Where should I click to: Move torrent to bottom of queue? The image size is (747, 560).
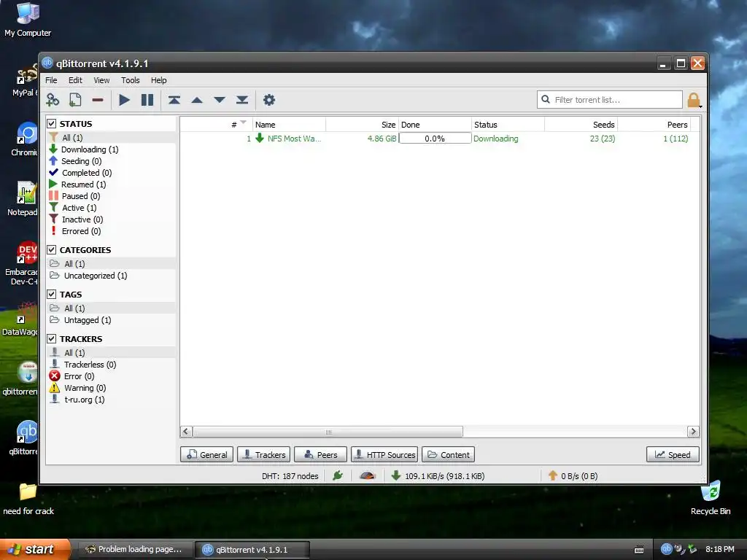[242, 100]
